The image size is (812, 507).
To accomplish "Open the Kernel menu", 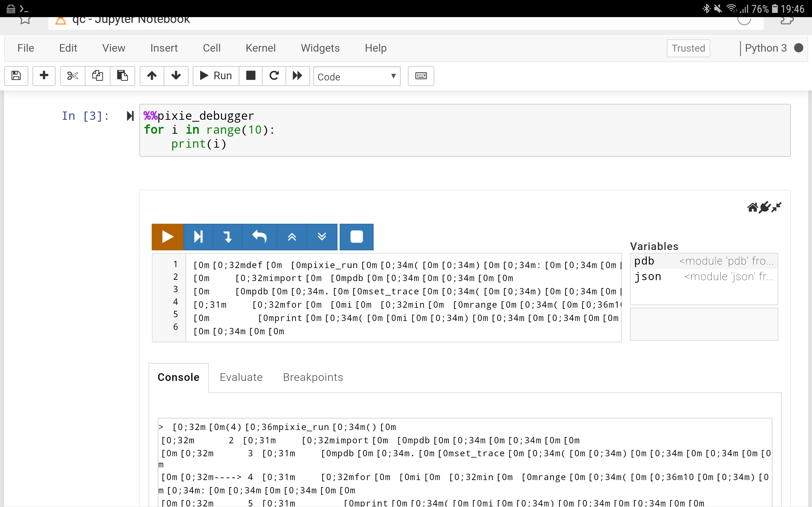I will click(x=261, y=48).
